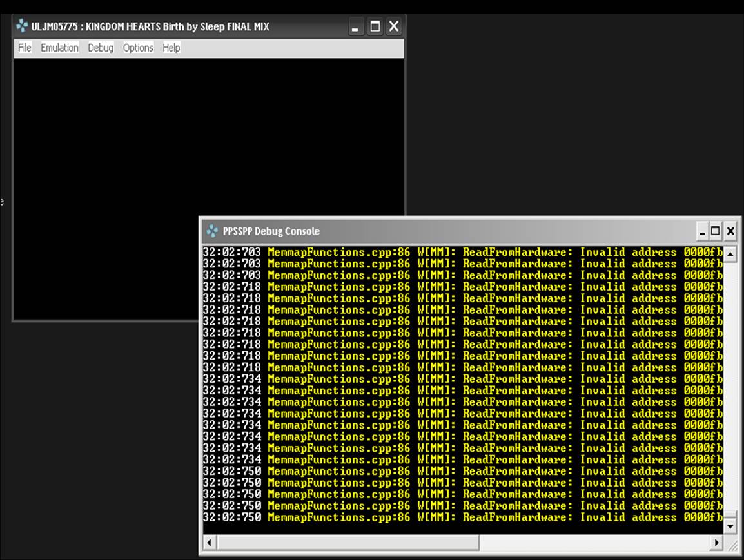Maximize the PPSSPP Debug Console window
Viewport: 744px width, 560px height.
716,231
